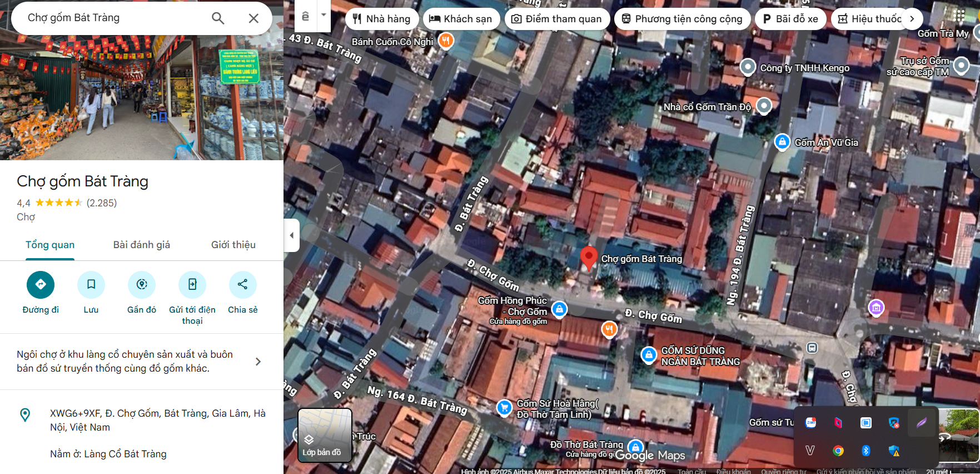
Task: Click the blue shield with red X tray icon
Action: coord(894,423)
